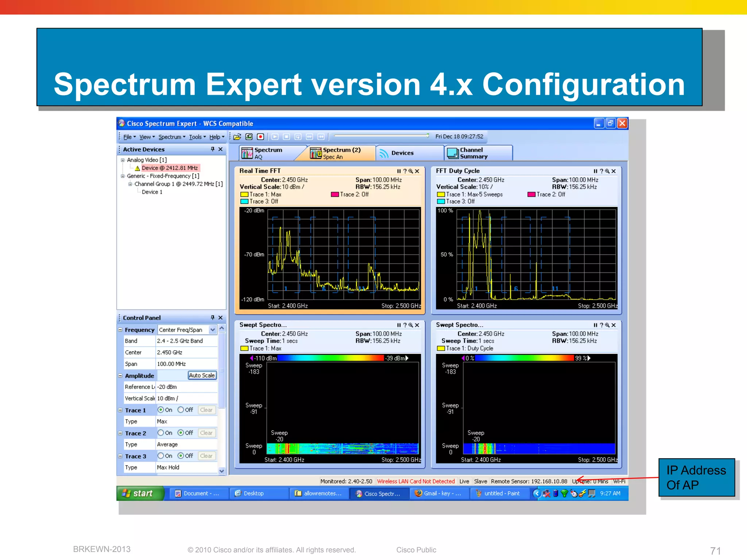Select Trace 2 On radio button
The image size is (747, 560).
coord(160,433)
